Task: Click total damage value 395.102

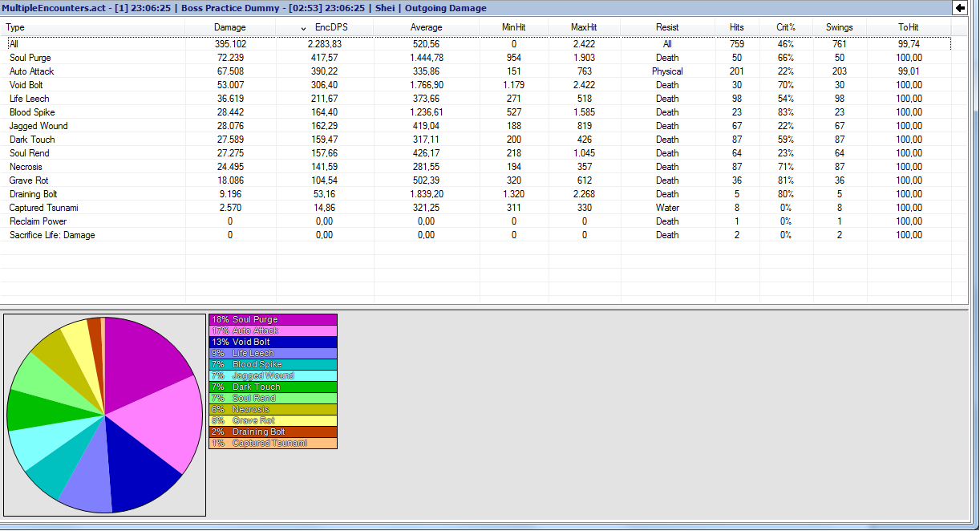Action: [x=230, y=44]
